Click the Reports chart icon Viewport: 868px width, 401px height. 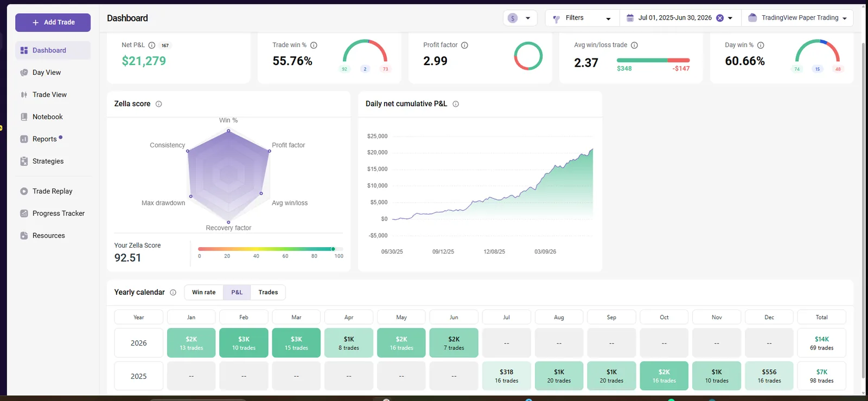(x=24, y=139)
